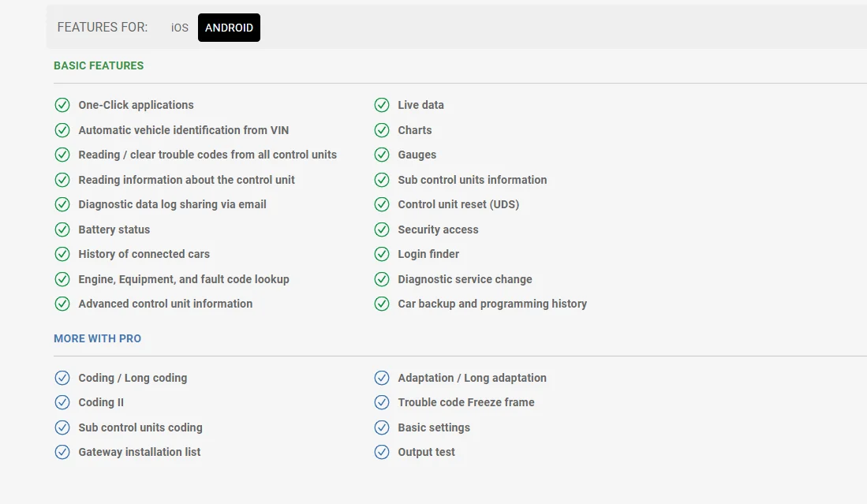Click blue checkmark beside Gateway installation list

point(62,452)
